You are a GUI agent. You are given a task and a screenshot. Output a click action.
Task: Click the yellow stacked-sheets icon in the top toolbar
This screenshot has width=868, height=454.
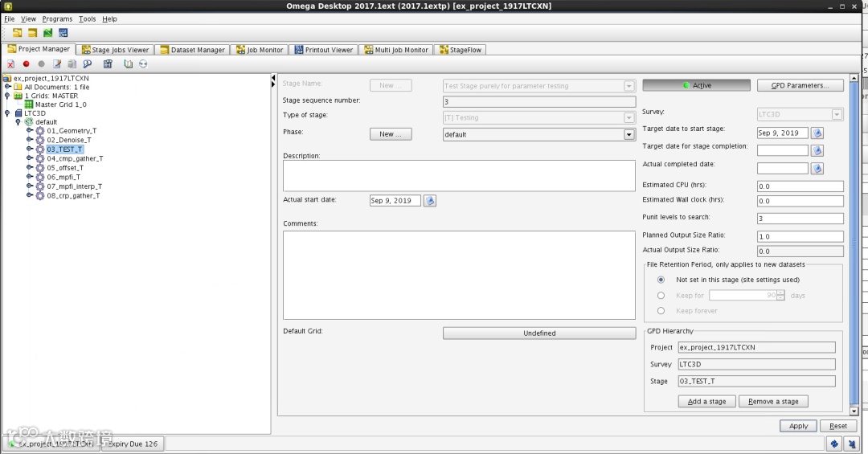coord(17,33)
